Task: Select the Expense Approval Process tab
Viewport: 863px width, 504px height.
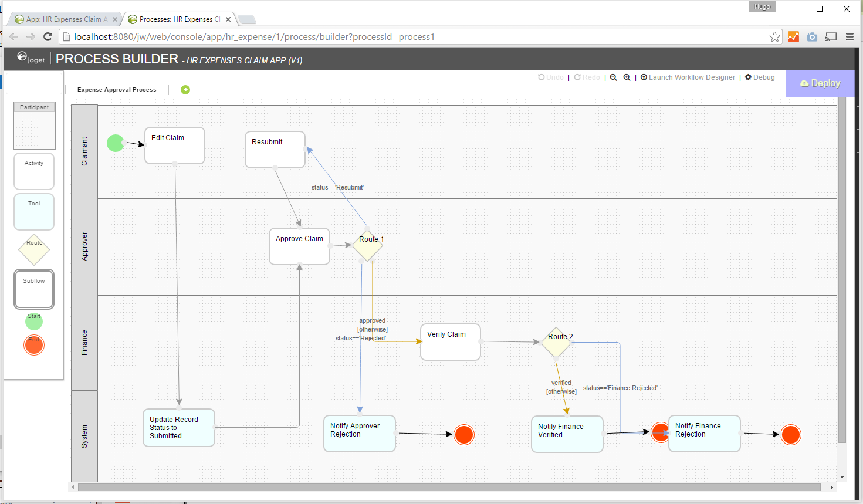Action: [117, 90]
